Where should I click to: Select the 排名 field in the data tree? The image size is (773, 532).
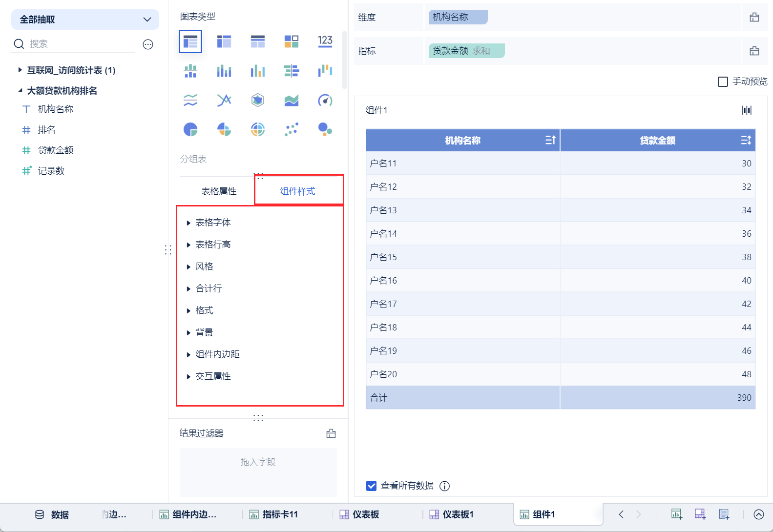click(46, 130)
